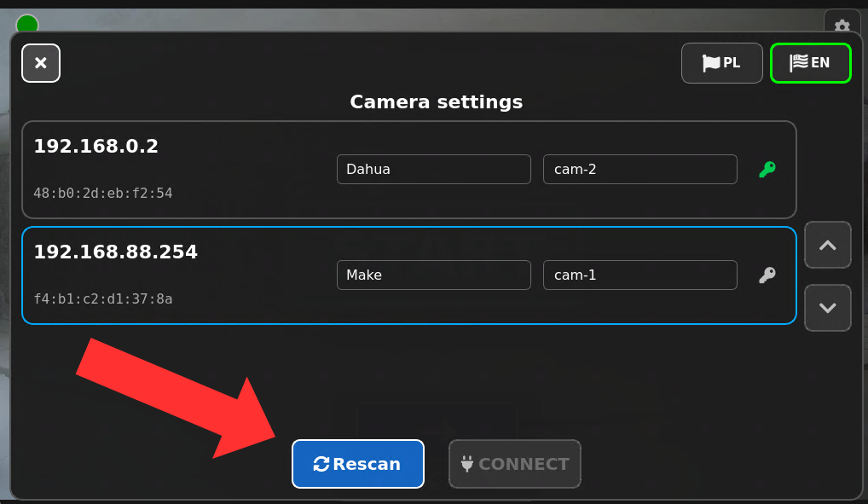Move the camera list down with the chevron
Screen dimensions: 868x504
click(828, 308)
